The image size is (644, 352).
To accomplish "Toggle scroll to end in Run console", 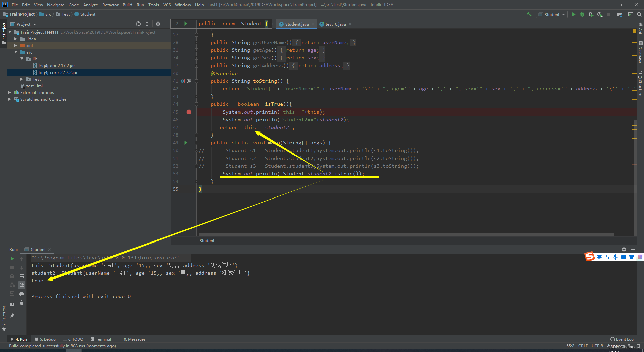I will pos(22,285).
